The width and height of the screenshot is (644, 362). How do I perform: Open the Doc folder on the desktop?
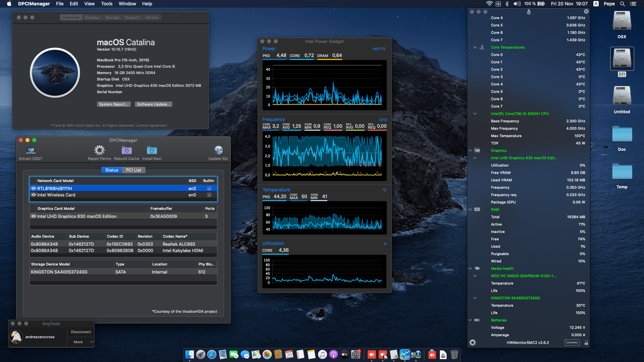pyautogui.click(x=622, y=134)
